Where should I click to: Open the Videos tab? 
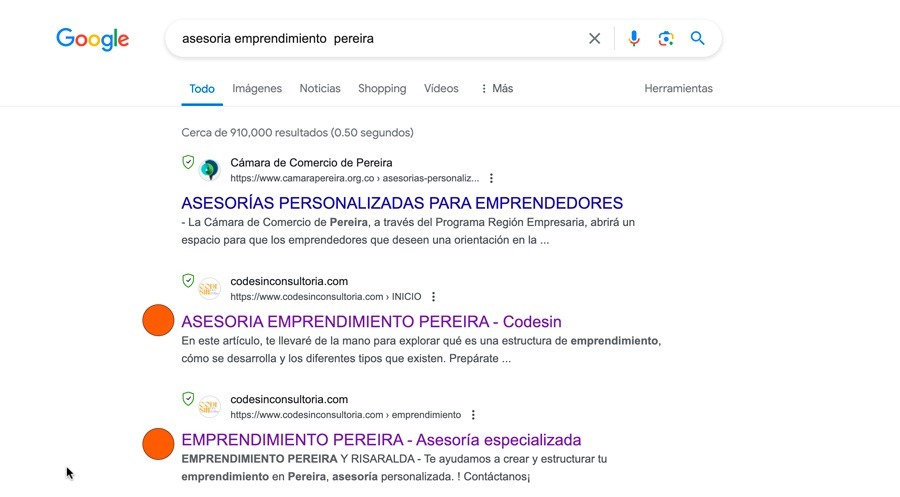tap(441, 88)
